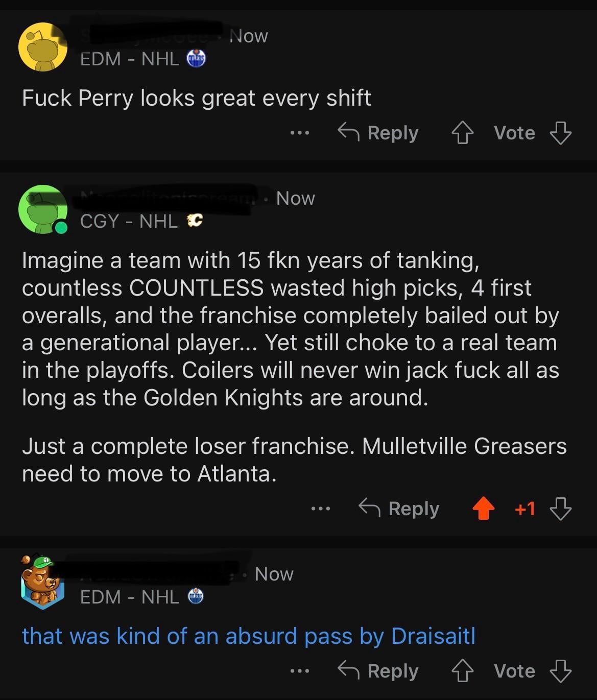Tap the blue Draisaitl comment text
This screenshot has height=700, width=597.
tap(248, 636)
